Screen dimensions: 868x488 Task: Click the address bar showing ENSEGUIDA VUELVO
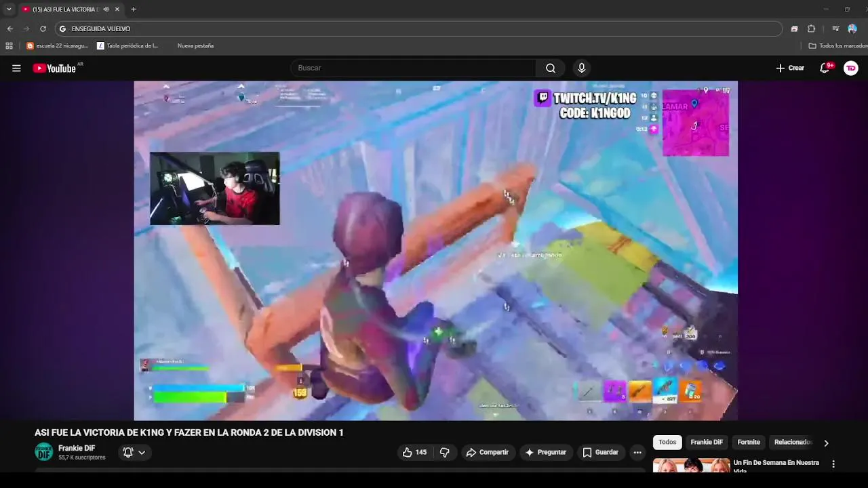(418, 28)
